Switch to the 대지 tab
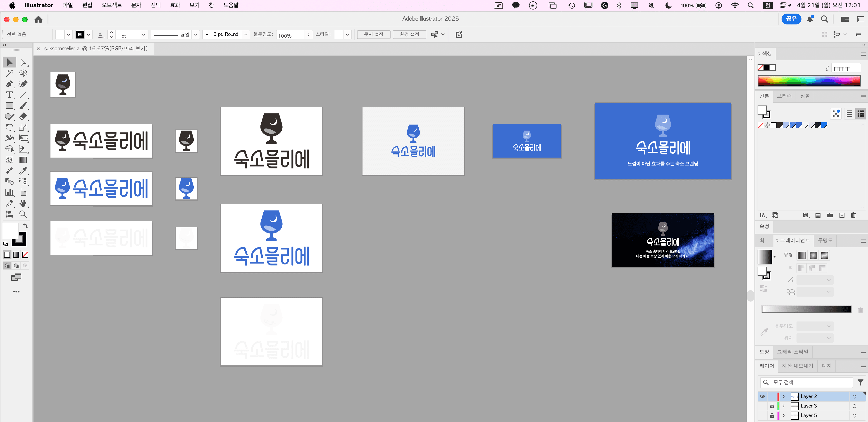Viewport: 868px width, 422px height. (827, 366)
